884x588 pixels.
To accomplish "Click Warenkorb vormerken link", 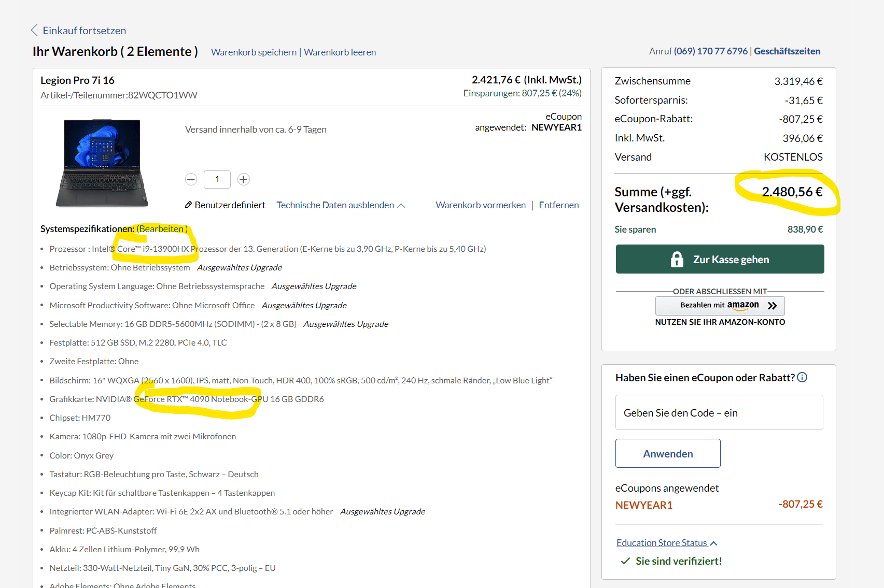I will click(481, 205).
